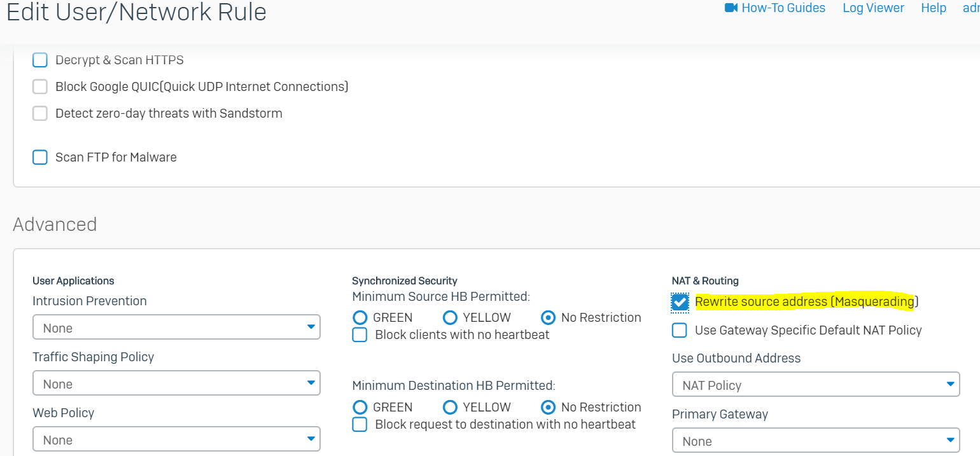This screenshot has height=456, width=980.
Task: Enable Decrypt & Scan HTTPS checkbox
Action: (x=40, y=60)
